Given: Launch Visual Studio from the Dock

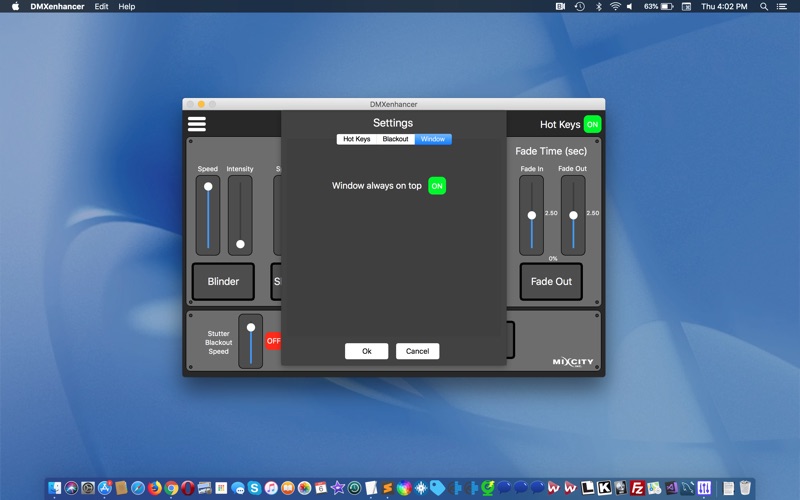Looking at the screenshot, I should point(671,488).
